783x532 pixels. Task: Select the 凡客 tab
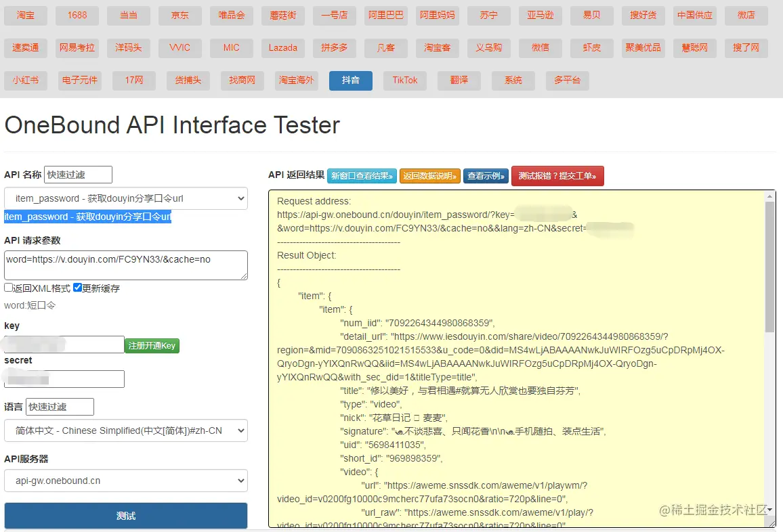click(x=385, y=48)
